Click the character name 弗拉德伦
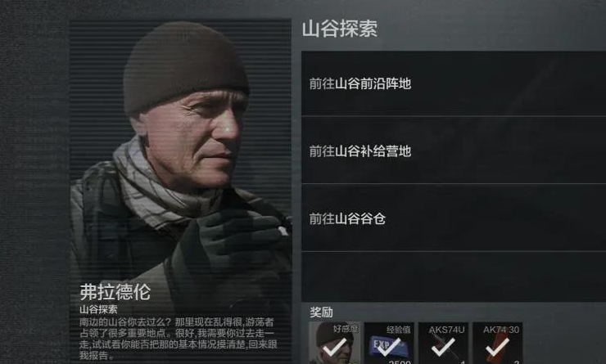 (x=115, y=292)
